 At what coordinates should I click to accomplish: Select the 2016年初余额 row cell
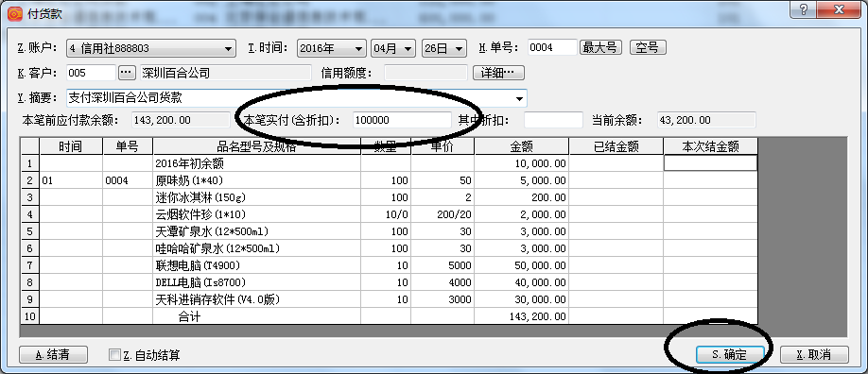pos(257,163)
